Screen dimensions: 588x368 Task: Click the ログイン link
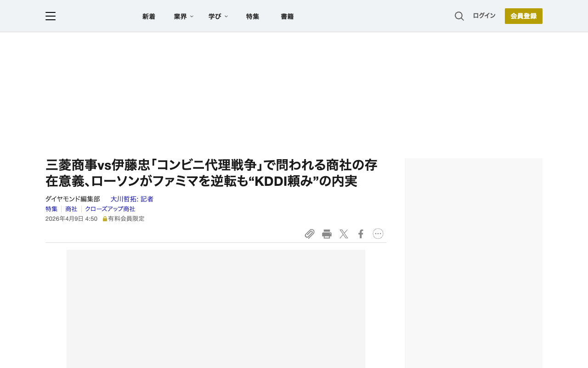(x=484, y=16)
